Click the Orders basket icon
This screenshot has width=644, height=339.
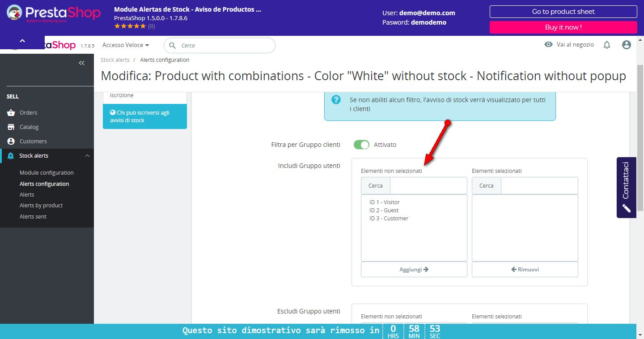[x=11, y=113]
